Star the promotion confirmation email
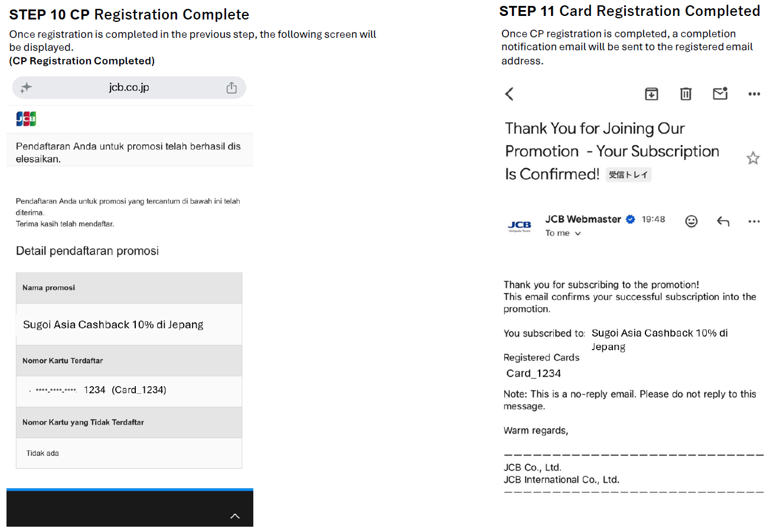The width and height of the screenshot is (770, 532). tap(753, 158)
